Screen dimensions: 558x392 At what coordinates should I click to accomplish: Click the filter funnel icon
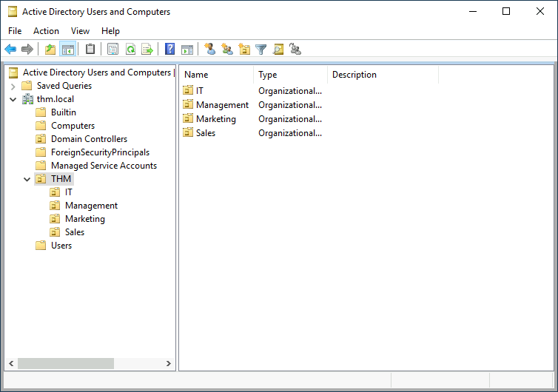coord(261,50)
